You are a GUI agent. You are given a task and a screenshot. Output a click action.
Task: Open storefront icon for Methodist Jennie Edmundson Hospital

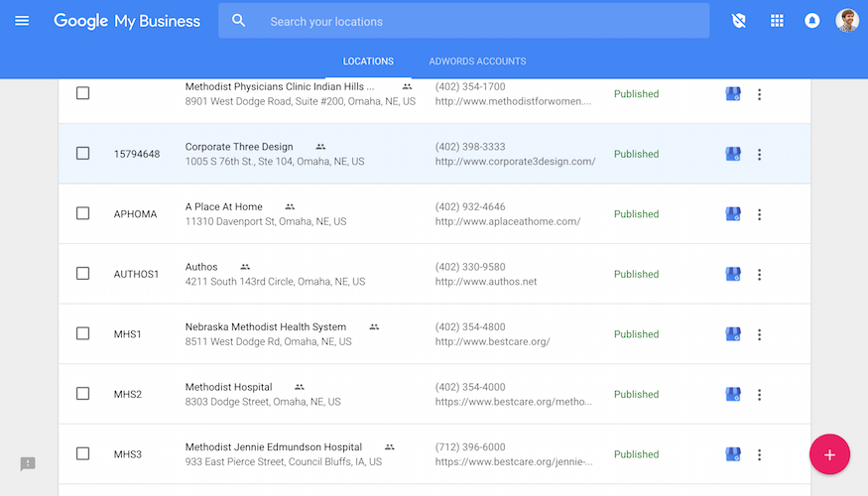(733, 454)
